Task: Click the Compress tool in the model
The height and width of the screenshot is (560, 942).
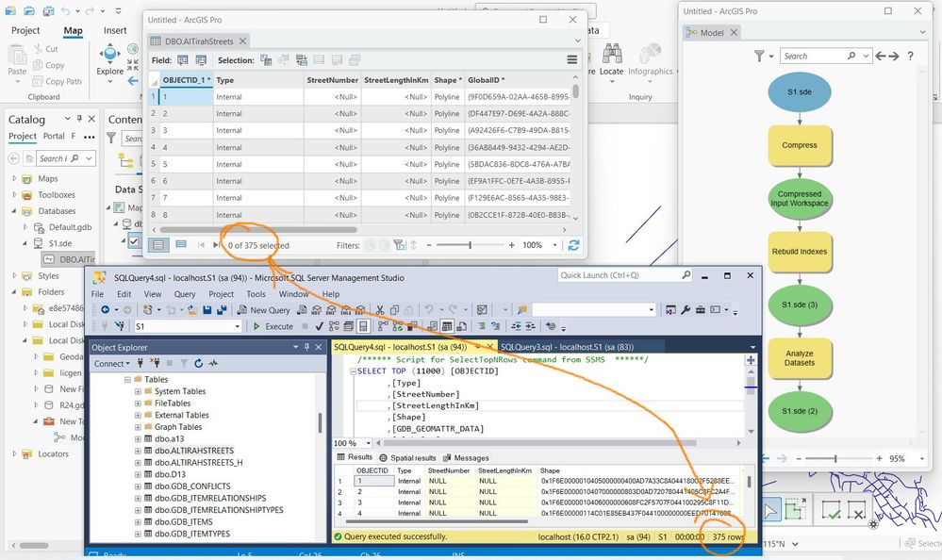Action: point(800,145)
